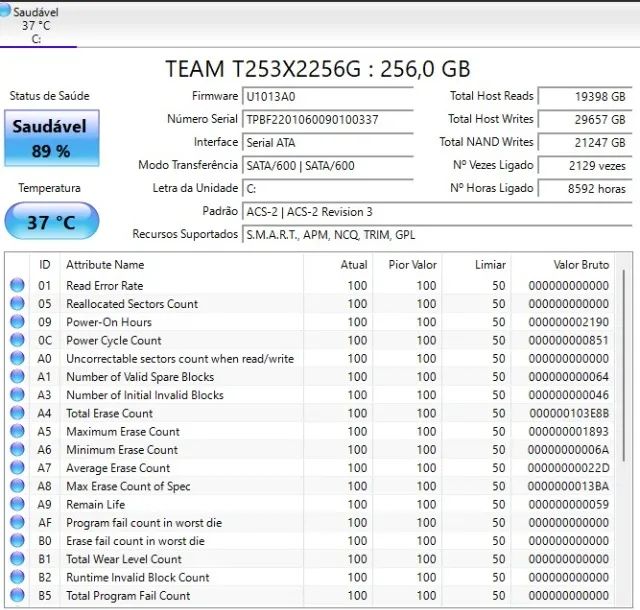Click the icon beside Total Program Fail Count
This screenshot has height=610, width=640.
(x=17, y=596)
